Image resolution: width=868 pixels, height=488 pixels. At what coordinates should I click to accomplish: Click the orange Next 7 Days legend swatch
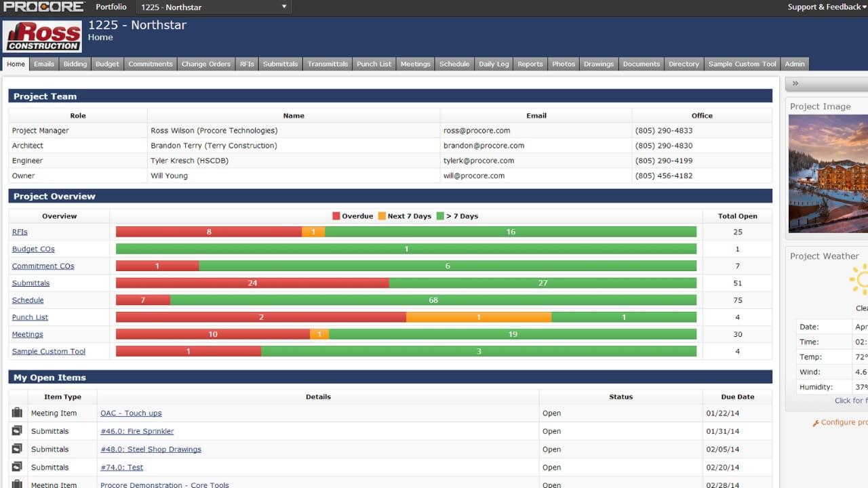point(382,216)
